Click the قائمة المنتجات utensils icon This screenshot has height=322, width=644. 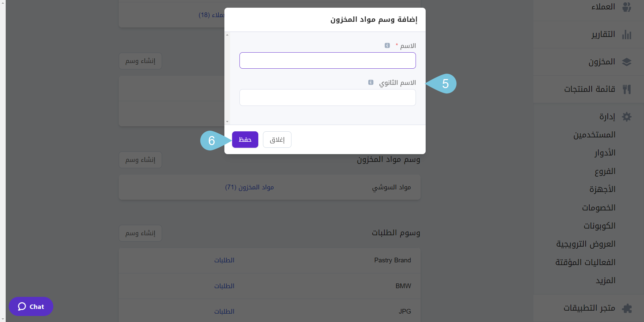[627, 89]
